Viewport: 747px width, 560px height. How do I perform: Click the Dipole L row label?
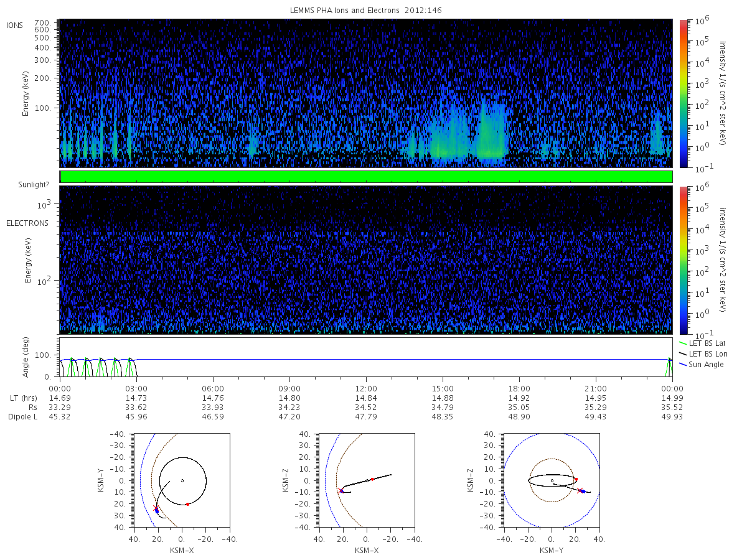tap(23, 416)
